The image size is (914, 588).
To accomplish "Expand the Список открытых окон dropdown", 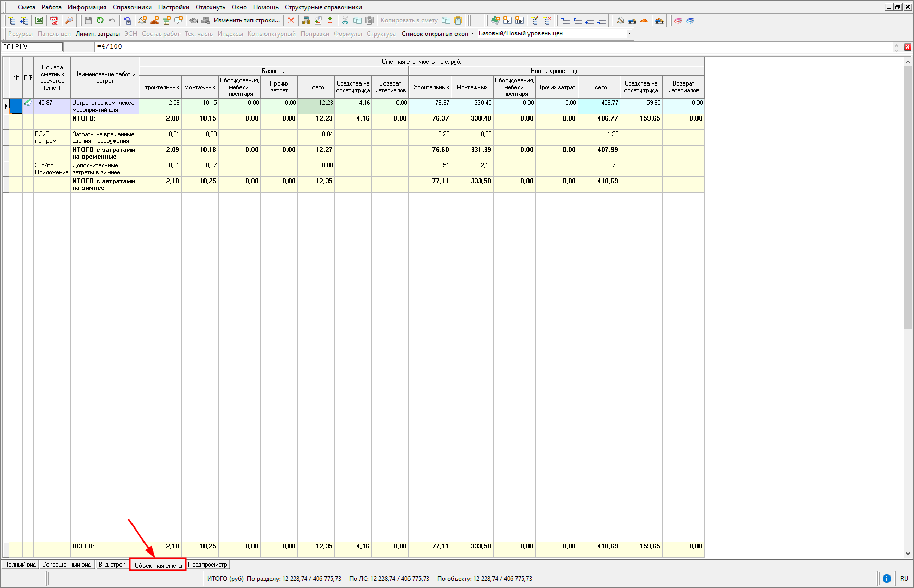I will click(x=438, y=34).
